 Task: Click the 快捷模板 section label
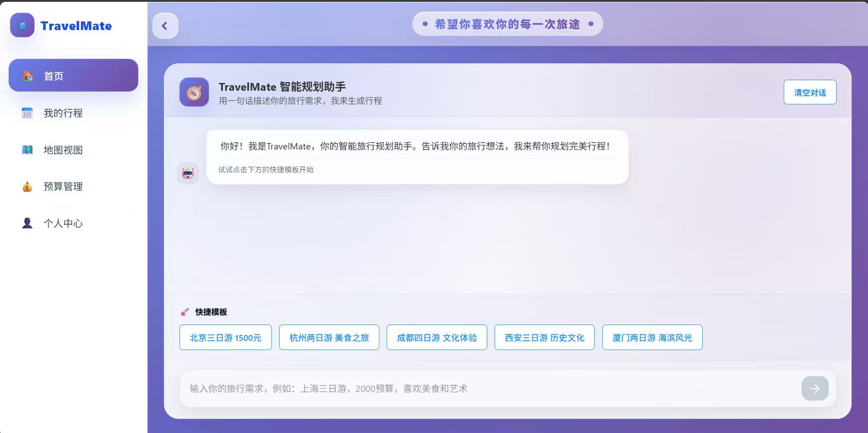click(x=211, y=312)
